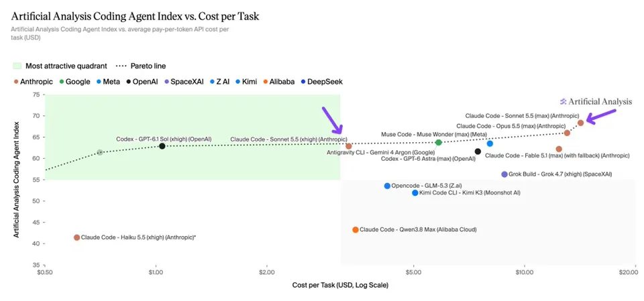Click the Kimi Code CLI Kimi K3 point
Screen dimensions: 644x301
pos(415,193)
